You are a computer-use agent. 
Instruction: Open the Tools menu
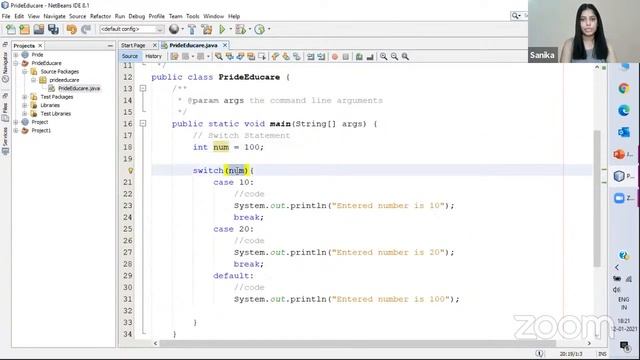(193, 16)
